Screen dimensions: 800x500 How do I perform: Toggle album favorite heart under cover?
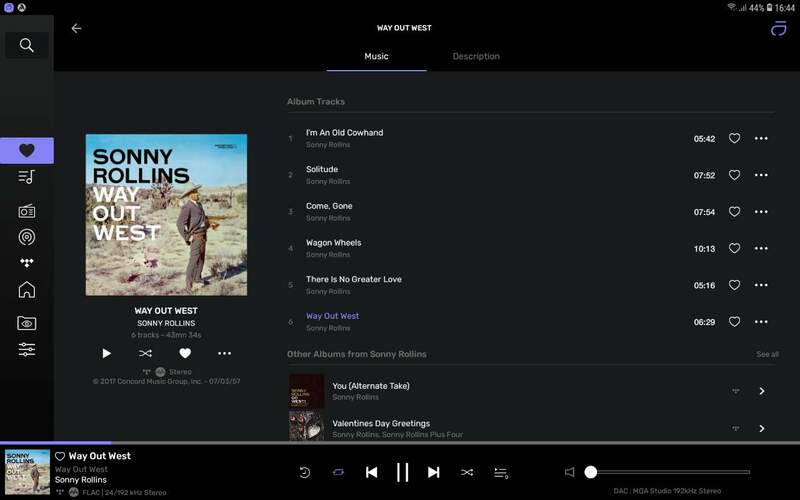185,353
